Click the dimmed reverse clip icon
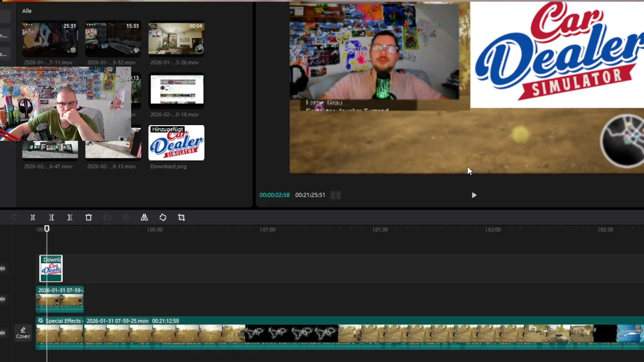Viewport: 644px width, 362px height. pos(126,218)
